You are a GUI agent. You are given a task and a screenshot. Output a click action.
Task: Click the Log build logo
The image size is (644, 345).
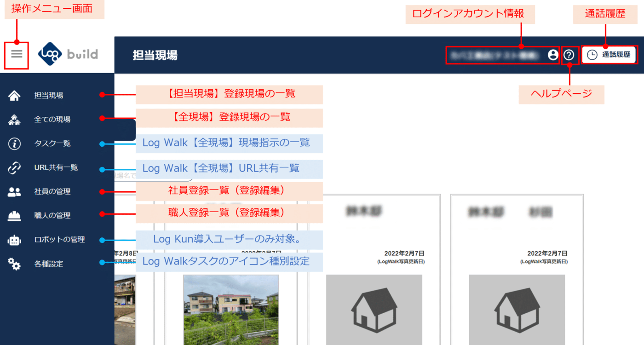coord(68,54)
